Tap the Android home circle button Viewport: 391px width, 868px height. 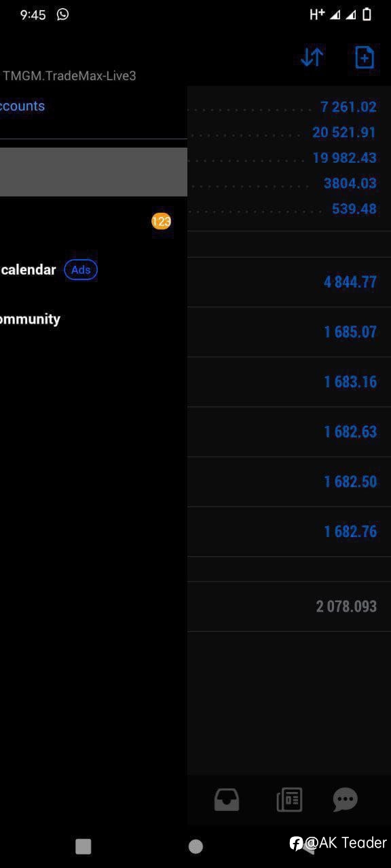pos(195,846)
